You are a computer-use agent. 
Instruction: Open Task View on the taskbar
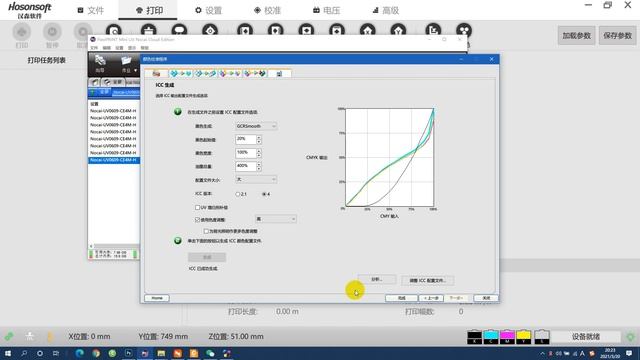click(x=56, y=353)
